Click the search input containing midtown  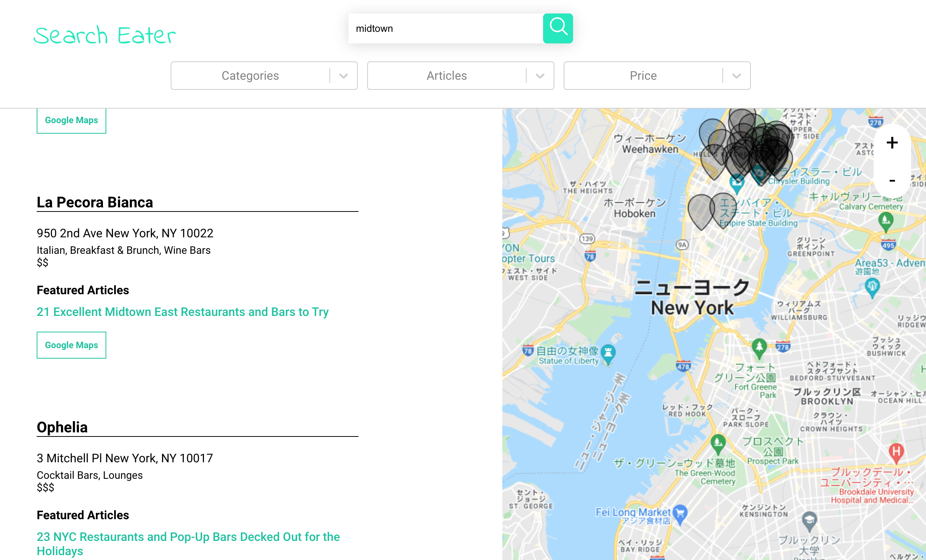click(x=446, y=28)
